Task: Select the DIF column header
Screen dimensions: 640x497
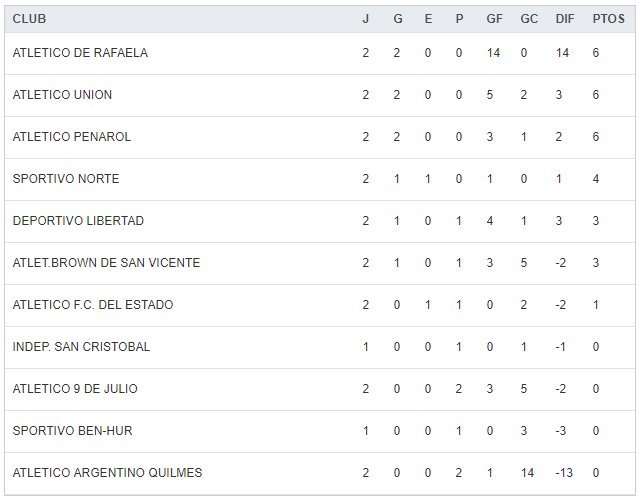Action: [x=563, y=19]
